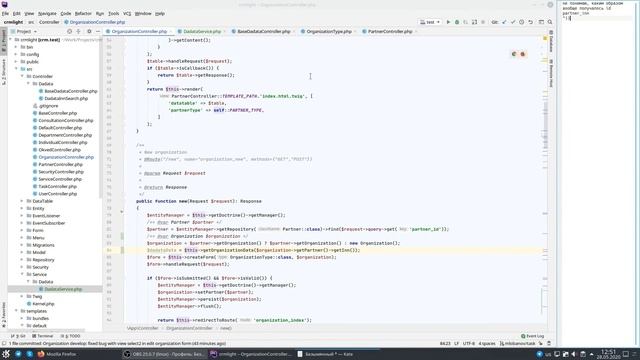The image size is (640, 360).
Task: Click the Skype icon in taskbar
Action: pyautogui.click(x=29, y=354)
